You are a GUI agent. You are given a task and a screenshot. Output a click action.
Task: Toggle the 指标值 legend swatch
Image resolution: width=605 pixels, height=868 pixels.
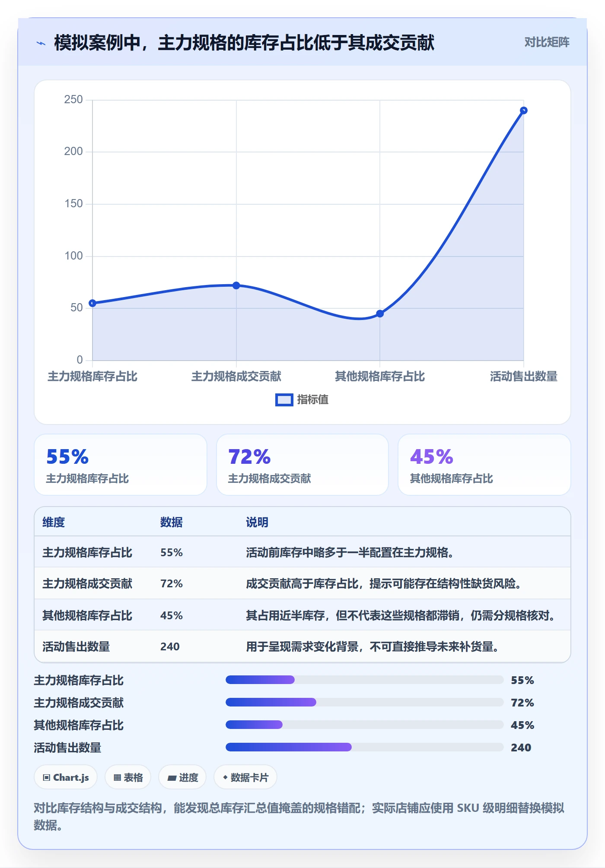click(x=284, y=400)
